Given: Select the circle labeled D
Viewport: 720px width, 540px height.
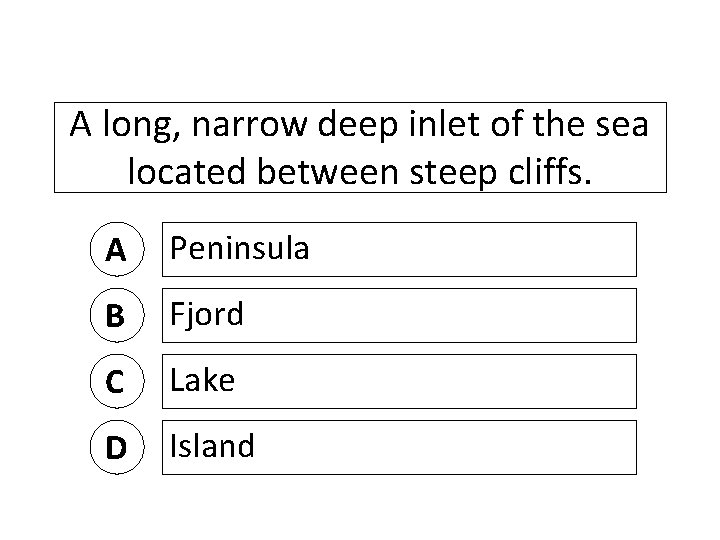Looking at the screenshot, I should point(117,448).
